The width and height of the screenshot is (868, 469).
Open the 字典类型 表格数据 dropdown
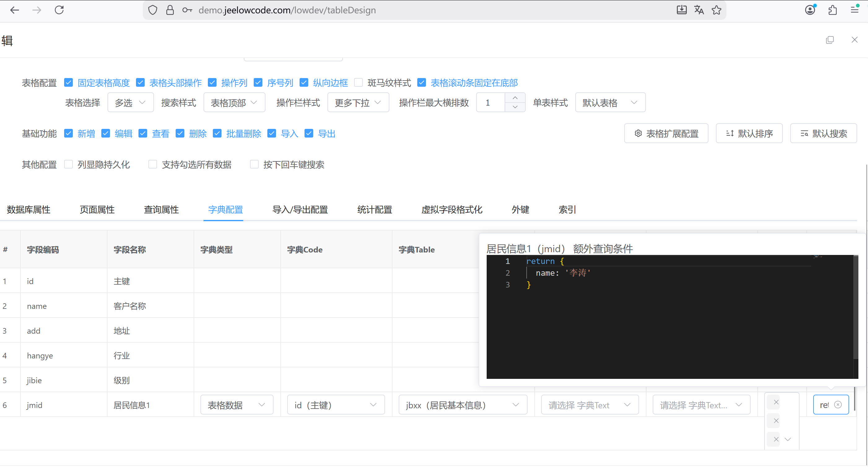click(x=237, y=405)
